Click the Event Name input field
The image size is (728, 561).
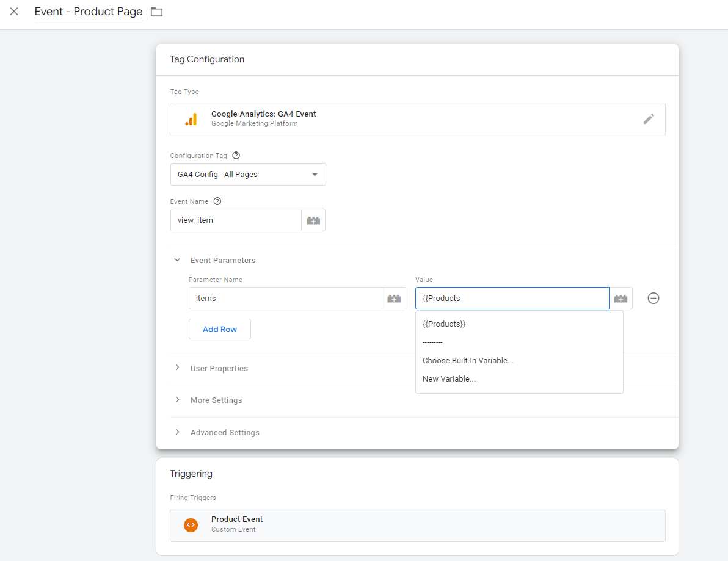[x=236, y=220]
